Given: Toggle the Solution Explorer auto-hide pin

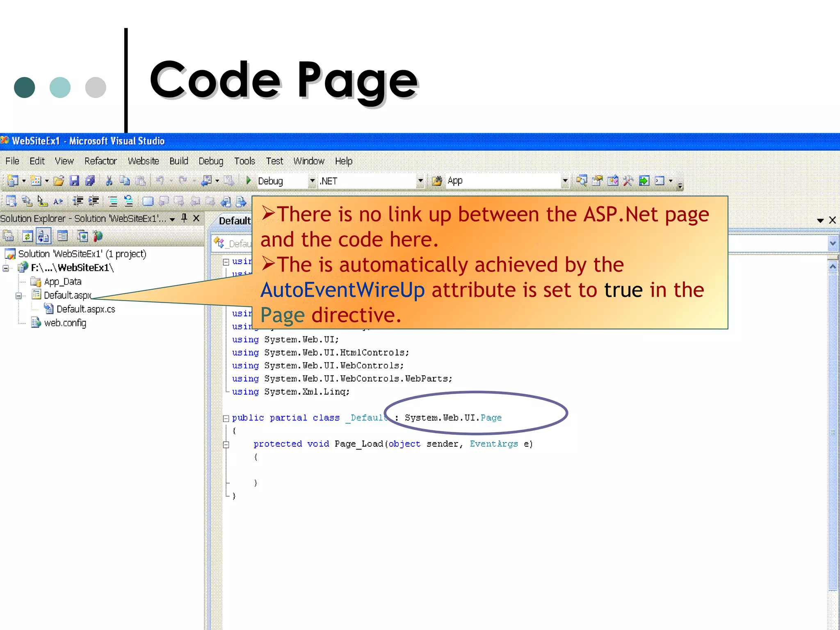Looking at the screenshot, I should (x=184, y=218).
